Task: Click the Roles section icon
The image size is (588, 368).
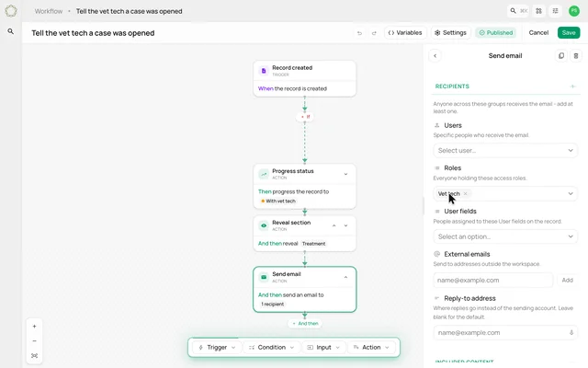Action: pyautogui.click(x=437, y=167)
